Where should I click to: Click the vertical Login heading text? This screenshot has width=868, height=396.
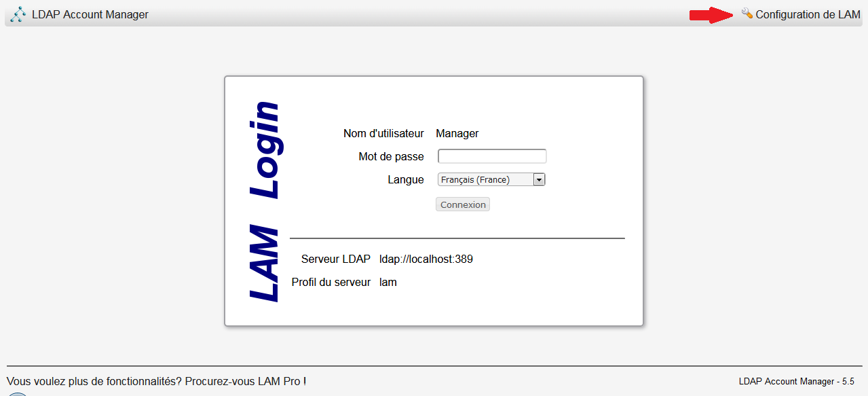point(265,149)
